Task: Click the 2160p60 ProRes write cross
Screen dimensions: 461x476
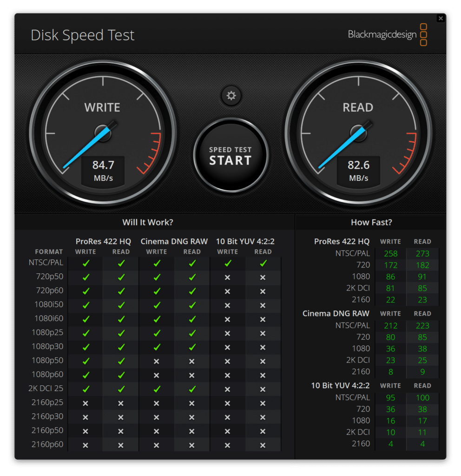Action: [86, 445]
